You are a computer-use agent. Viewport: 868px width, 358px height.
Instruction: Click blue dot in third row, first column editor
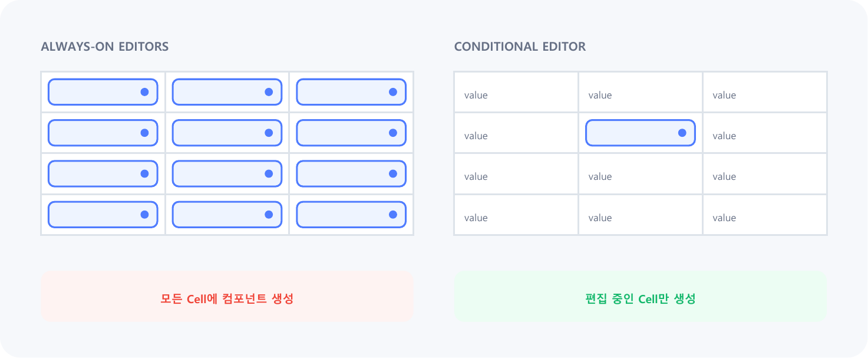[144, 173]
